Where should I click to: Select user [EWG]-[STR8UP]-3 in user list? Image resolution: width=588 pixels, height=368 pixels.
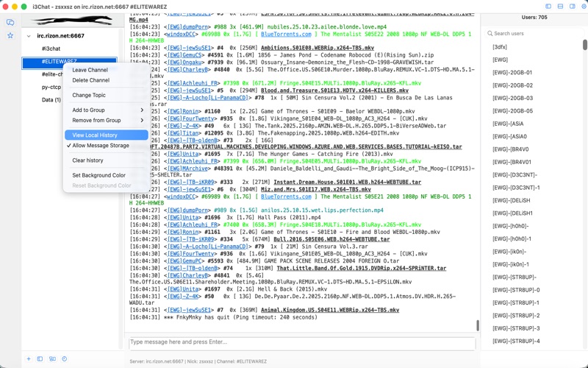point(516,328)
